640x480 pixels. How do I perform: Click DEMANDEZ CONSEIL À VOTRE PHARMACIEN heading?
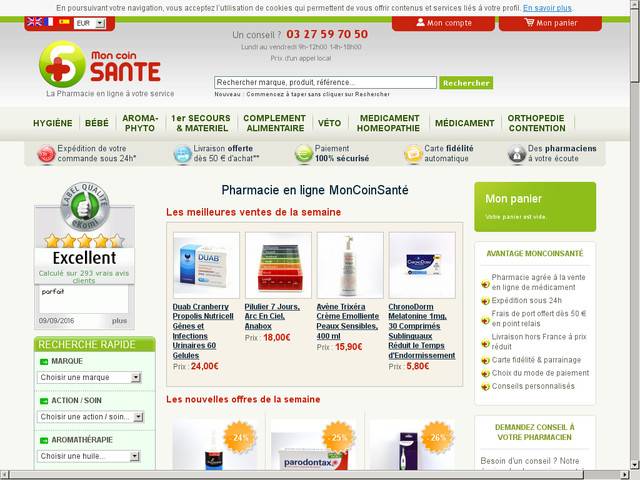(535, 432)
